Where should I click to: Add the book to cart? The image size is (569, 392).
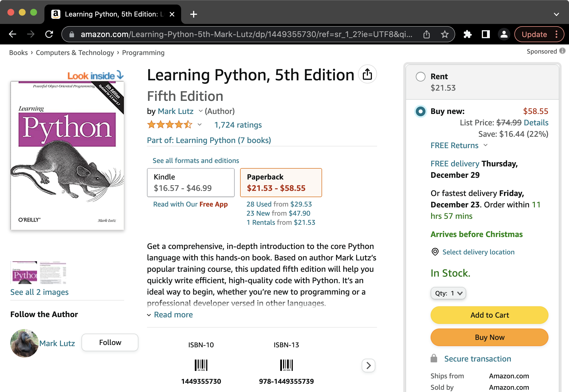pos(490,315)
